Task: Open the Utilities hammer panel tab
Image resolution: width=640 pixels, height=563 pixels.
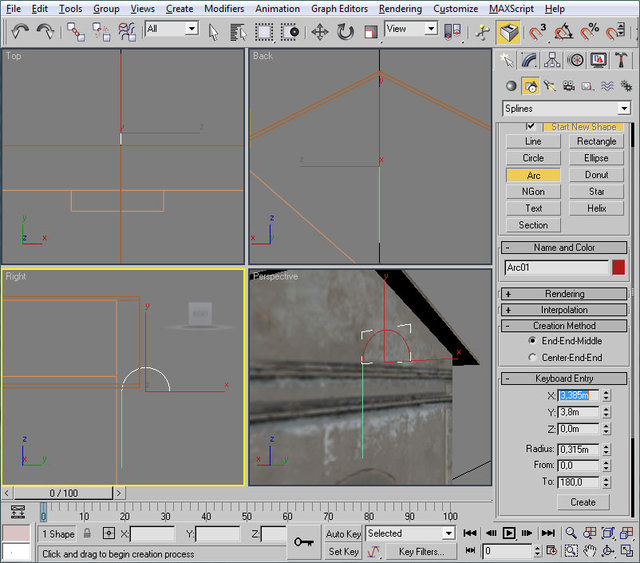Action: pos(620,60)
